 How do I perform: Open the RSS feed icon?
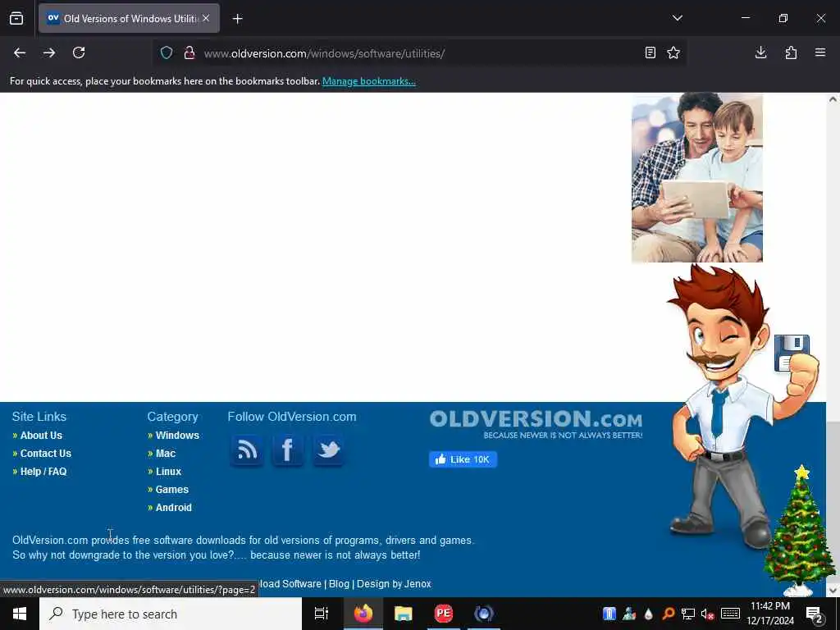246,450
